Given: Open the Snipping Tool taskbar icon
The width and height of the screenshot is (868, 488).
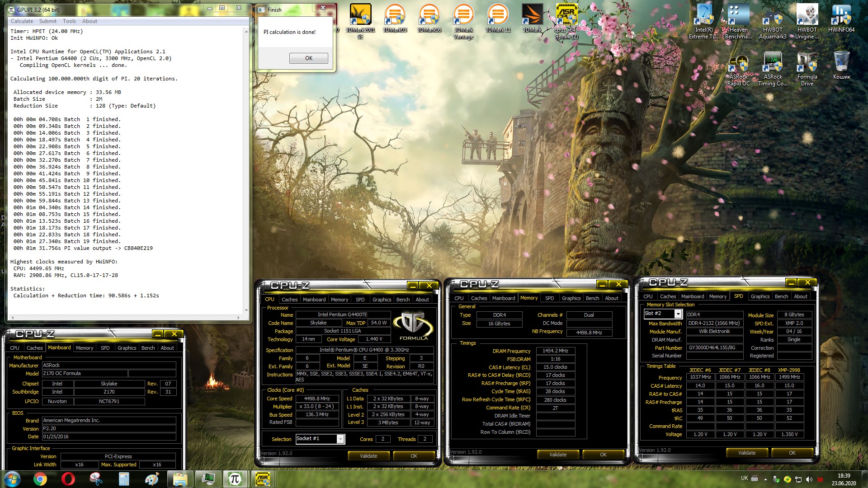Looking at the screenshot, I should coord(96,479).
